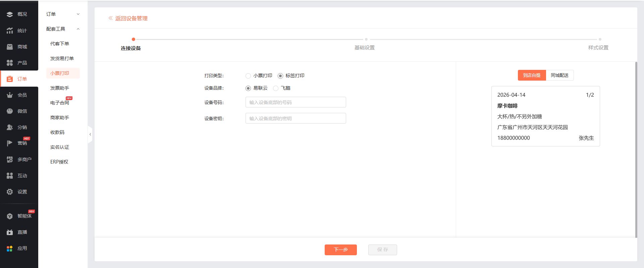Go back via 返回设备管理 link
The width and height of the screenshot is (644, 268).
point(128,18)
